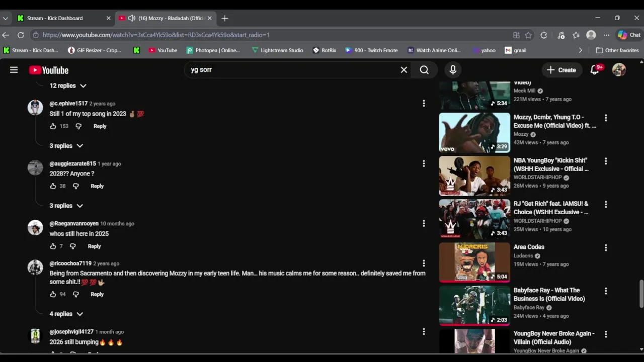This screenshot has height=362, width=644.
Task: Reload the page with the refresh icon
Action: [x=21, y=35]
